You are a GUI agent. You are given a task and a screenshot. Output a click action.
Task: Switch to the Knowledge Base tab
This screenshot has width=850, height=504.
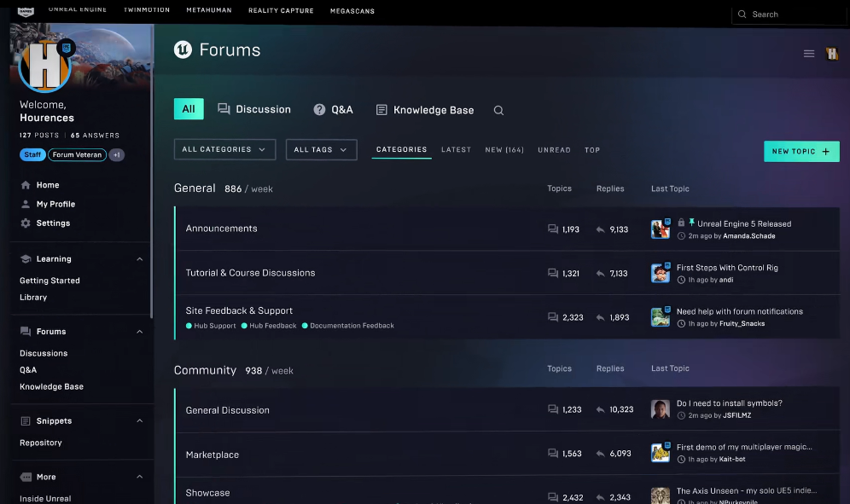(425, 110)
